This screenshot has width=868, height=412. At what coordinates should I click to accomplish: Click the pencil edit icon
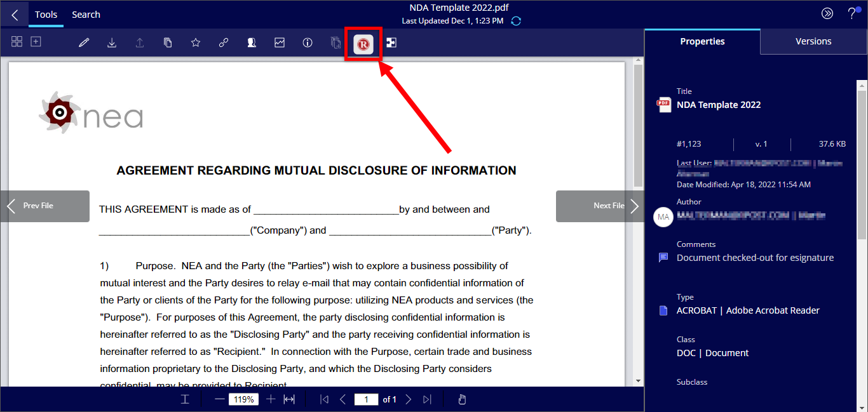[84, 43]
